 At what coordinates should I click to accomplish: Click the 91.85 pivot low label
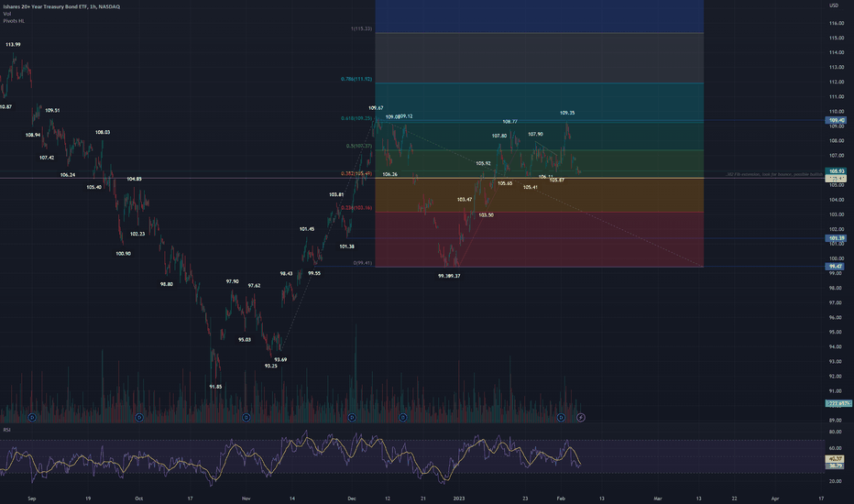pos(215,387)
